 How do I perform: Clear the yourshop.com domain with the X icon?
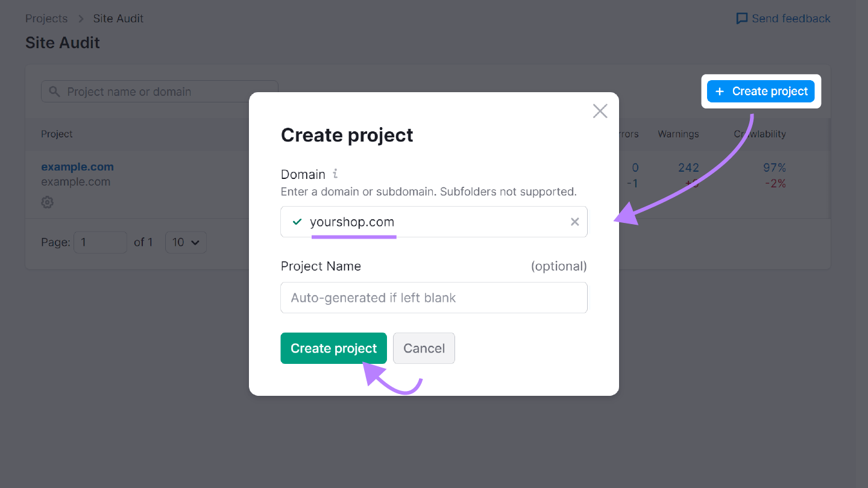click(x=574, y=221)
